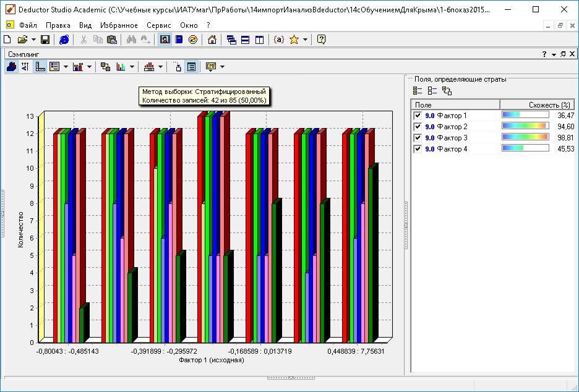Screen dimensions: 579x392
Task: Toggle the 3D chart view icon
Action: click(x=12, y=67)
